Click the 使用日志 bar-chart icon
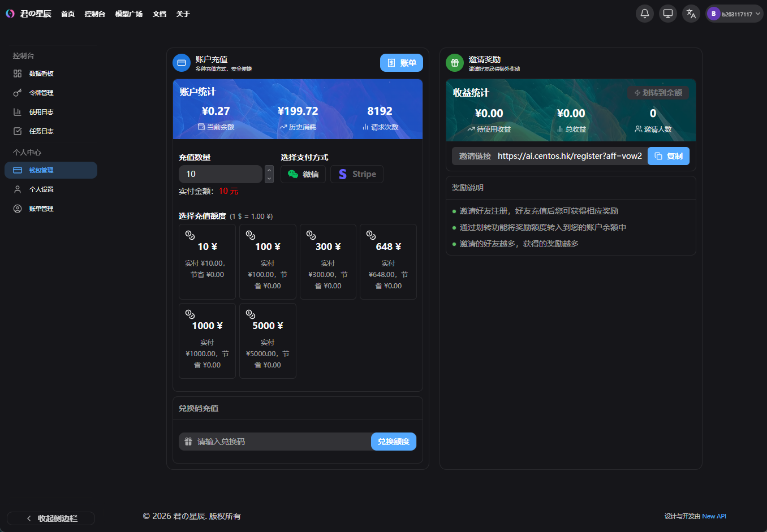 pos(18,112)
